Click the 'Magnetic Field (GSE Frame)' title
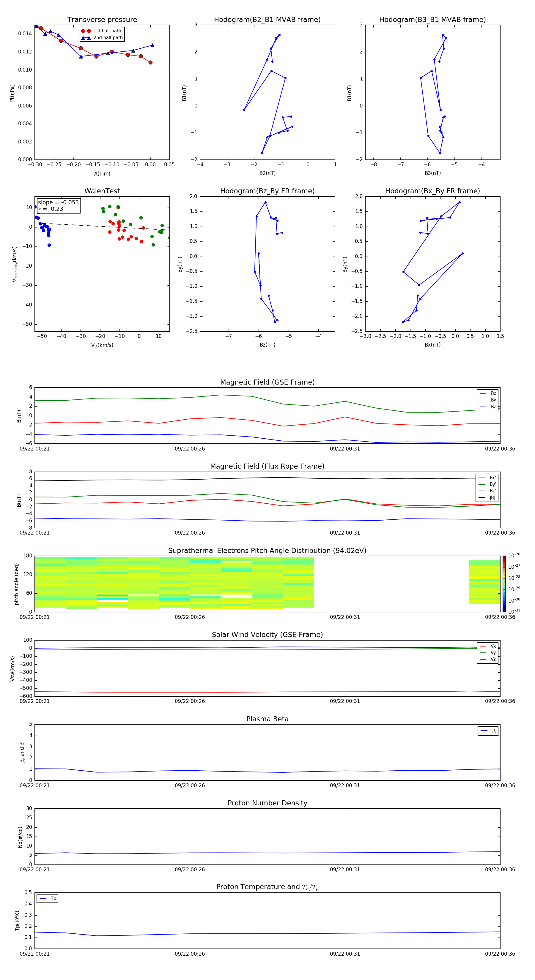The width and height of the screenshot is (535, 980). [x=267, y=382]
